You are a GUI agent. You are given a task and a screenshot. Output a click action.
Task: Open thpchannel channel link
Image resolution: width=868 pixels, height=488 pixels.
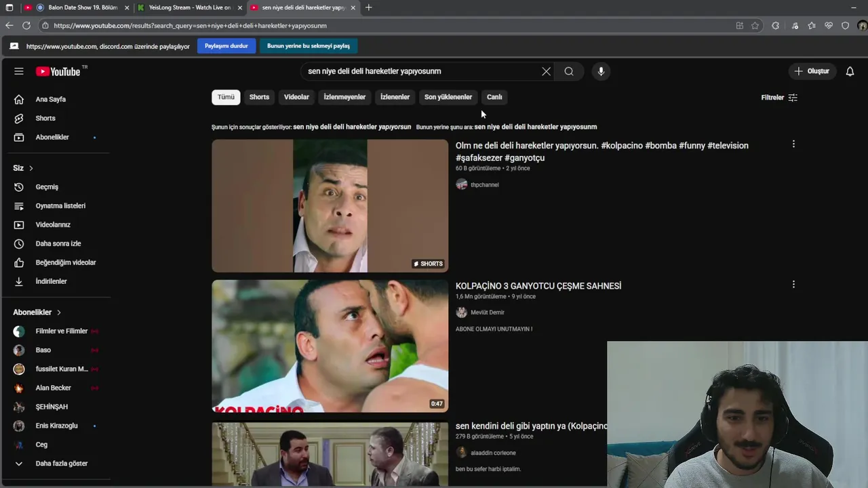point(484,185)
